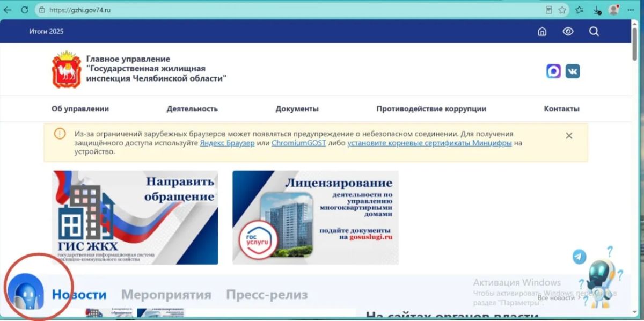Open Telegram channel round icon
644x321 pixels.
tap(579, 257)
